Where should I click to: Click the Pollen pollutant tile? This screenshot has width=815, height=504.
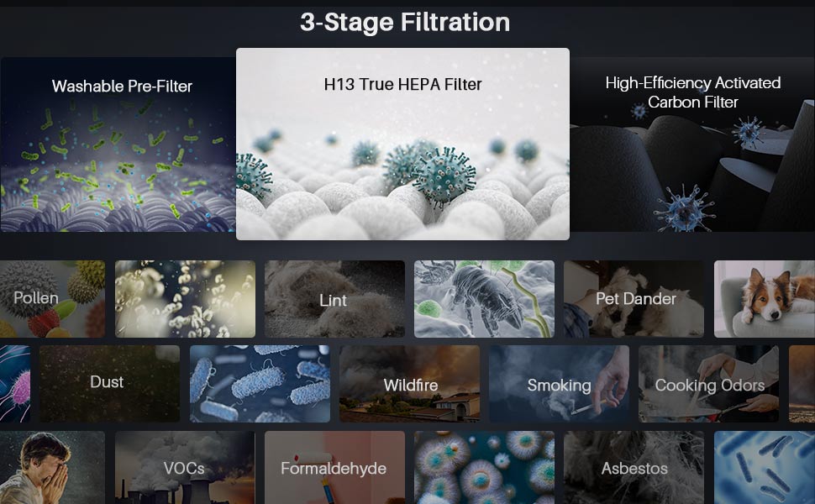[52, 299]
